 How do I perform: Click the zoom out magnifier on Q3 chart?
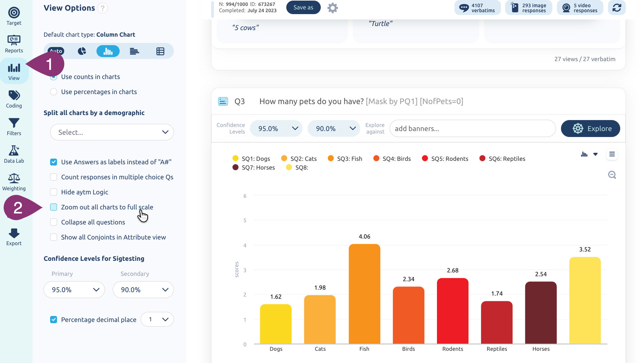pyautogui.click(x=612, y=175)
